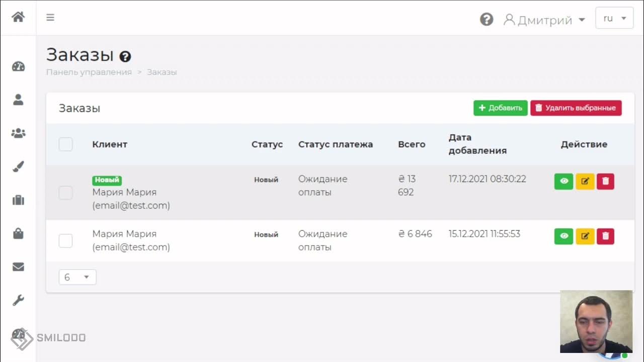Click the home icon in sidebar

pyautogui.click(x=18, y=17)
